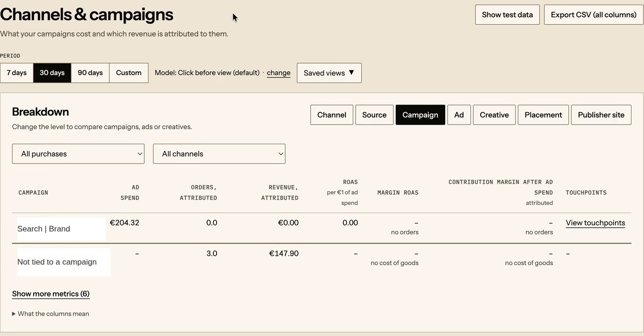Switch breakdown level to Source

coord(374,115)
